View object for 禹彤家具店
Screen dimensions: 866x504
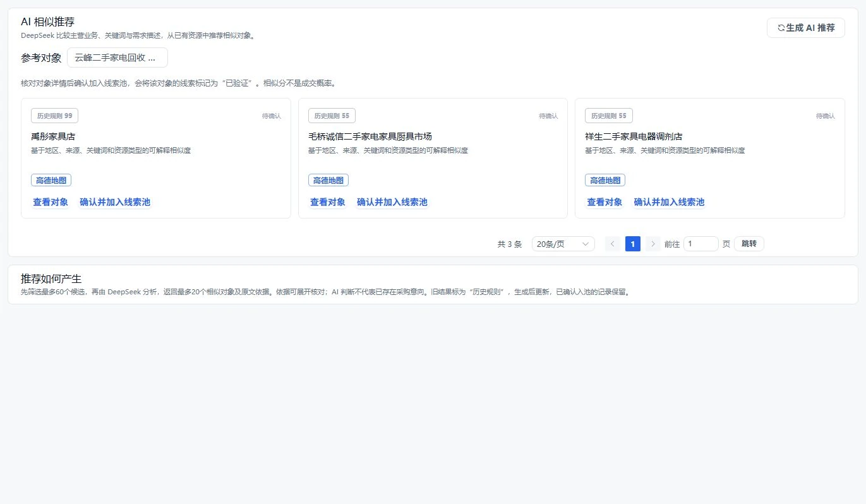[51, 202]
